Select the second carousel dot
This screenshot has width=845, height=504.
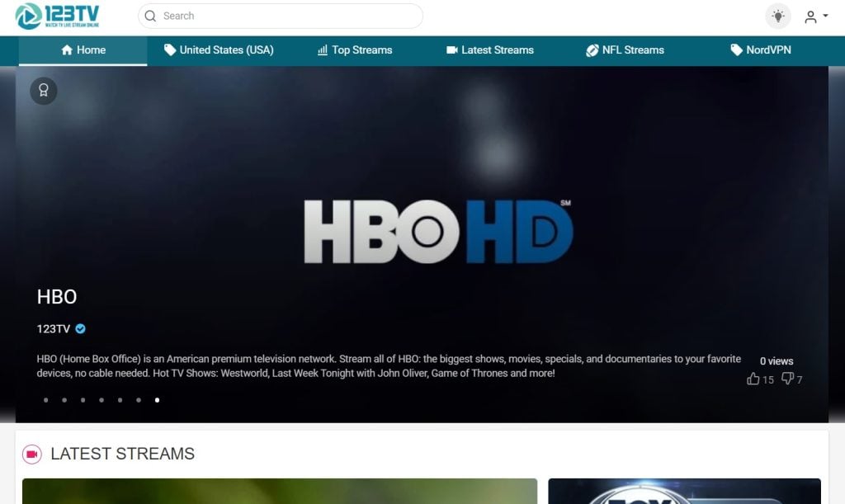pyautogui.click(x=64, y=400)
